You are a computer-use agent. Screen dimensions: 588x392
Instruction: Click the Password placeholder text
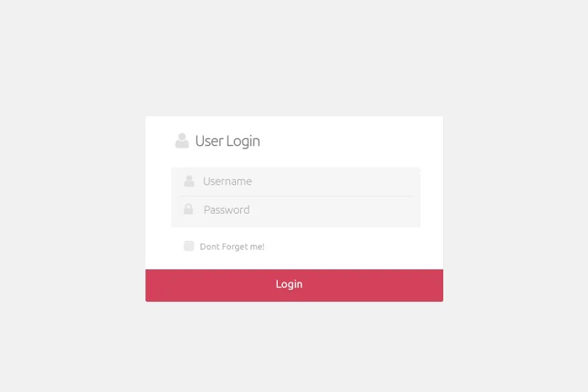(227, 210)
